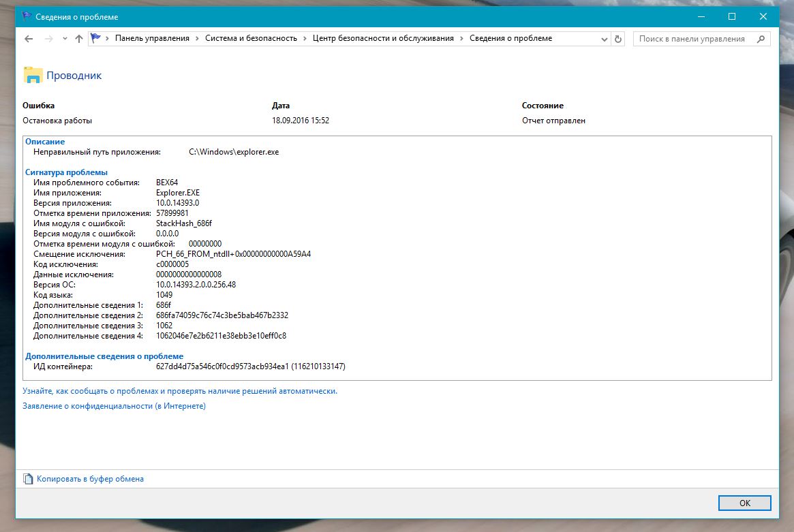Open Панель управления breadcrumb
794x532 pixels.
(x=152, y=38)
